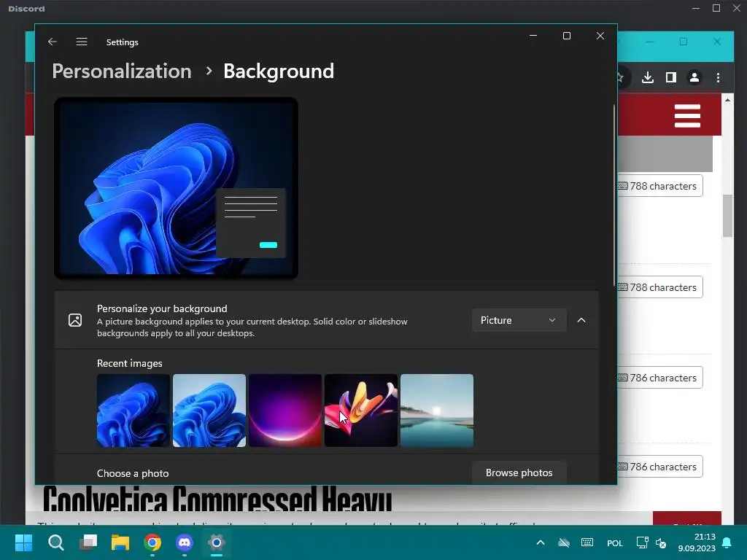Screen dimensions: 747x560
Task: Minimize the Settings window
Action: tap(533, 36)
